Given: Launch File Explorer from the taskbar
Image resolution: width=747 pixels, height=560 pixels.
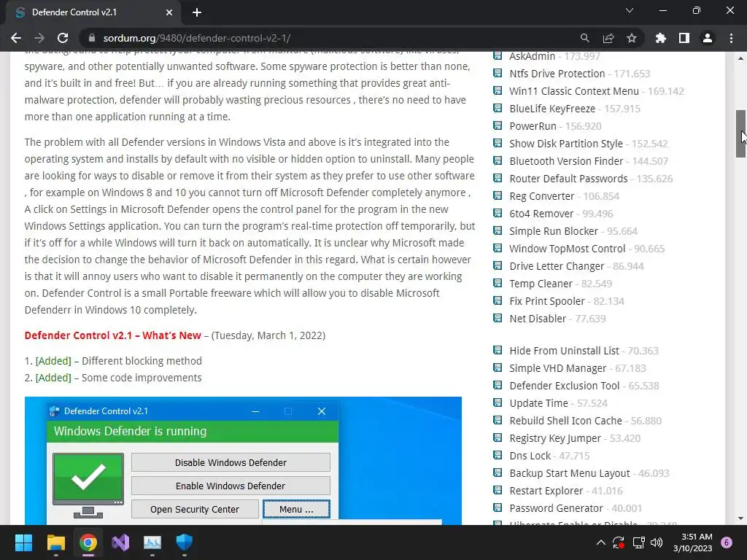Looking at the screenshot, I should (55, 542).
